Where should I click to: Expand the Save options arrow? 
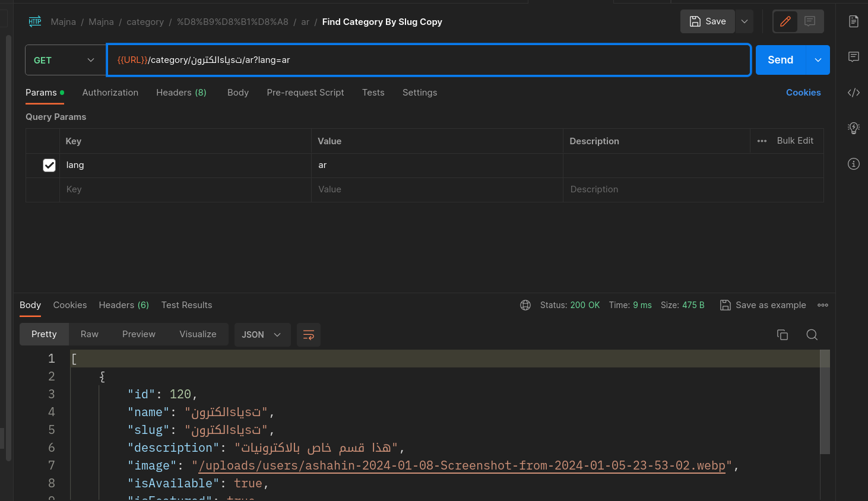click(x=744, y=21)
